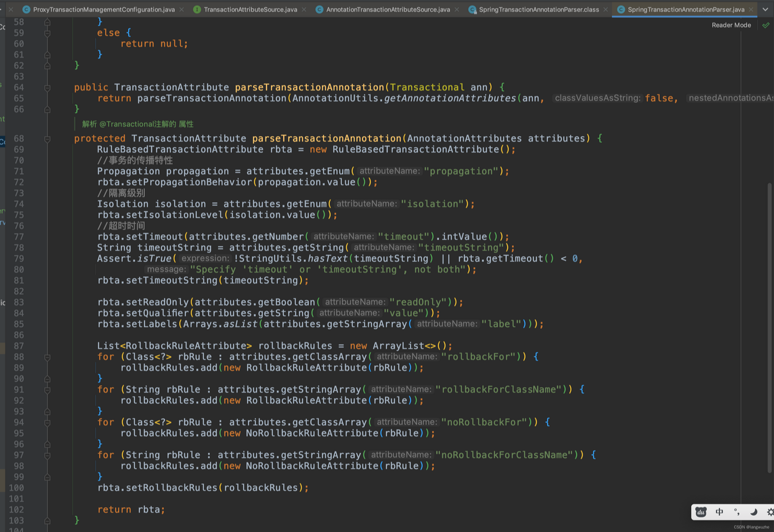Collapse the else block at line 59
This screenshot has height=532, width=774.
pos(47,33)
